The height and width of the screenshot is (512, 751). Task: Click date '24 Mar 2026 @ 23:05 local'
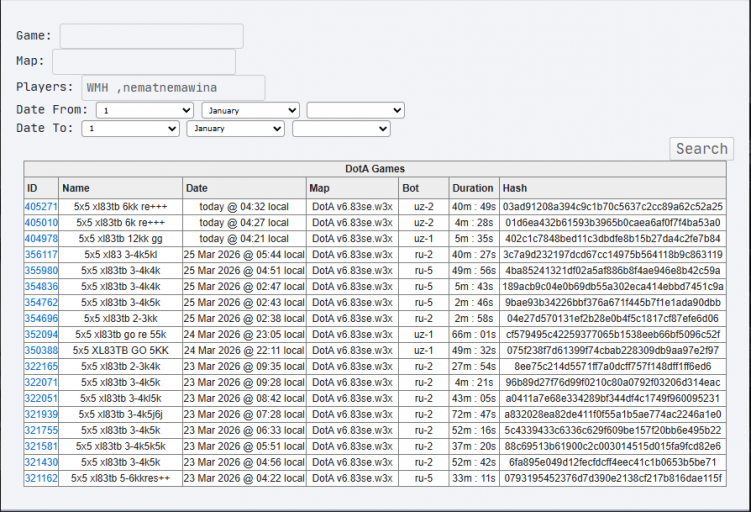[x=244, y=334]
